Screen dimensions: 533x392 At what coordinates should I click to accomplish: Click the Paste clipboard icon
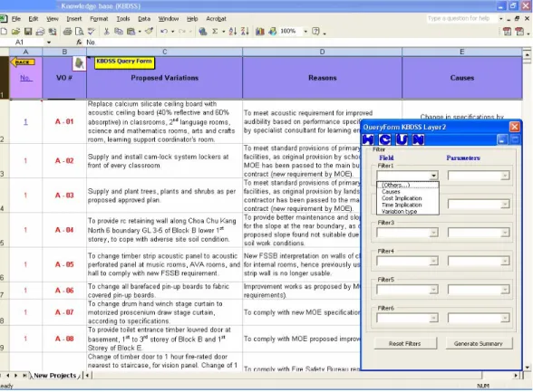[131, 32]
